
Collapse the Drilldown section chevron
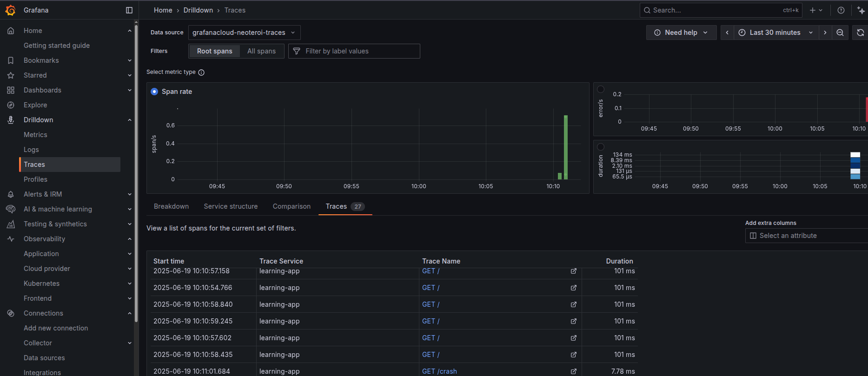tap(130, 120)
